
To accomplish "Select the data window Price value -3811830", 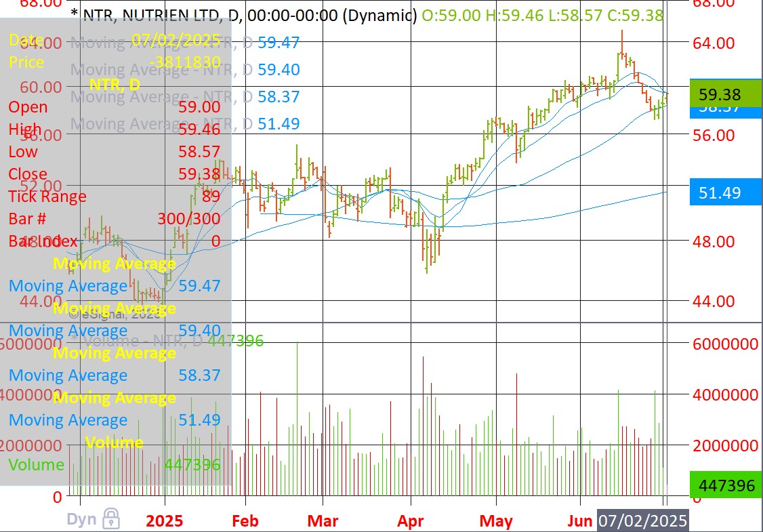I will tap(185, 62).
